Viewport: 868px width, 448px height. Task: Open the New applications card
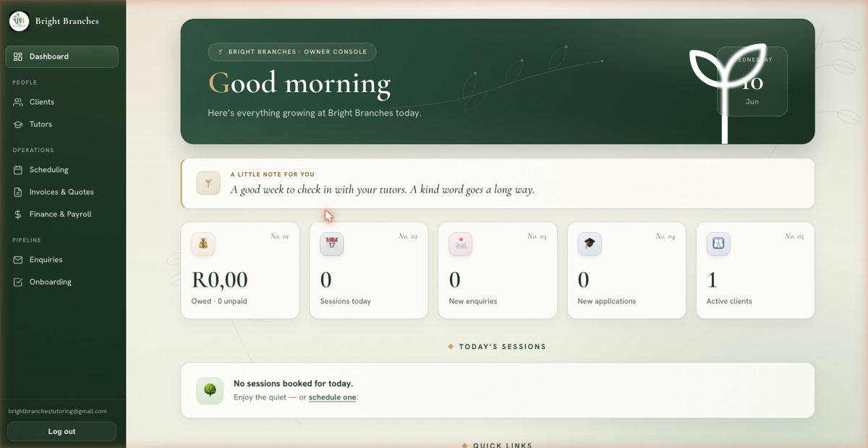click(x=626, y=270)
